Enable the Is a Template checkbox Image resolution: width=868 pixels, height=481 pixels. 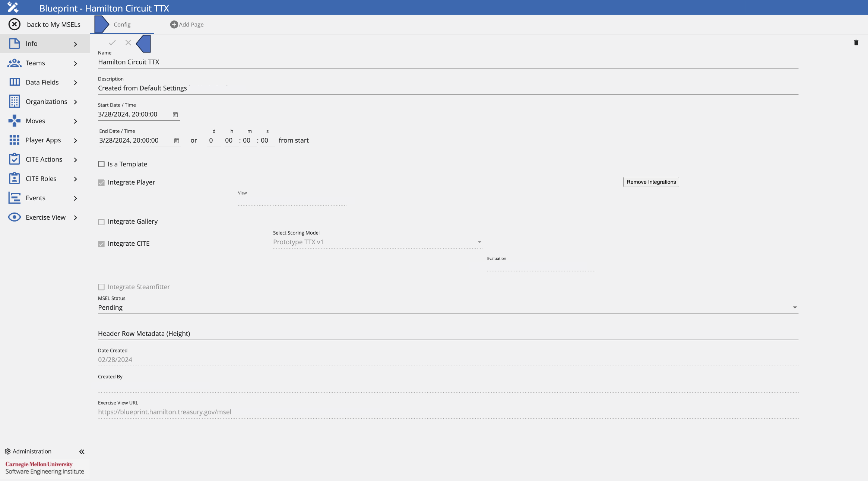(101, 164)
